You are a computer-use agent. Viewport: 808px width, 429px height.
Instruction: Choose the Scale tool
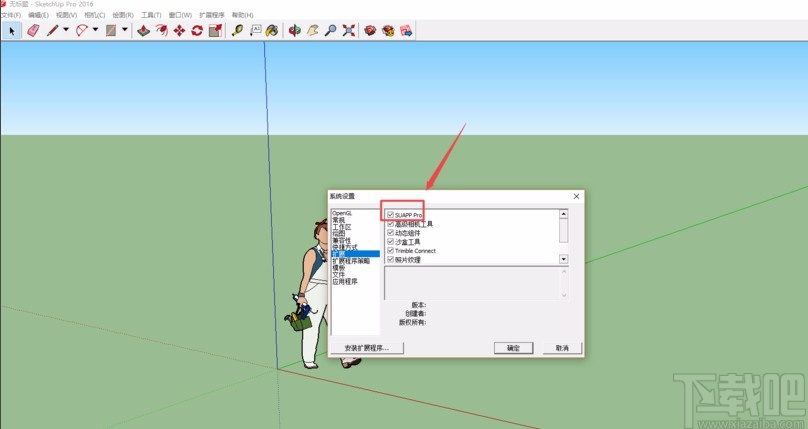[x=215, y=31]
